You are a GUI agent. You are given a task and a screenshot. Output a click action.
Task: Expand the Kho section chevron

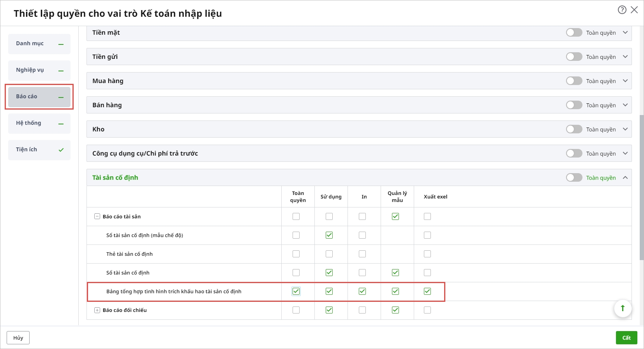click(625, 129)
